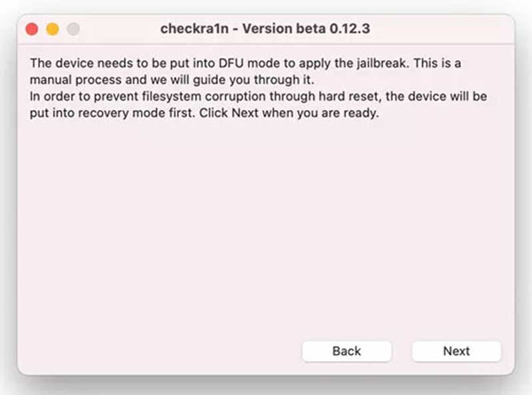Click the "Version beta 0.12.3" title text
The image size is (532, 395).
point(312,28)
